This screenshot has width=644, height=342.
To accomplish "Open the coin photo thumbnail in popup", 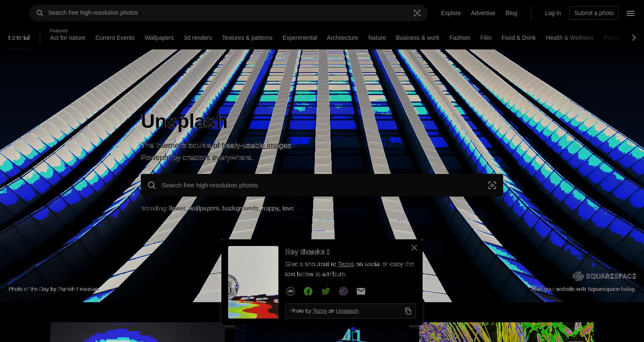I will coord(253,282).
